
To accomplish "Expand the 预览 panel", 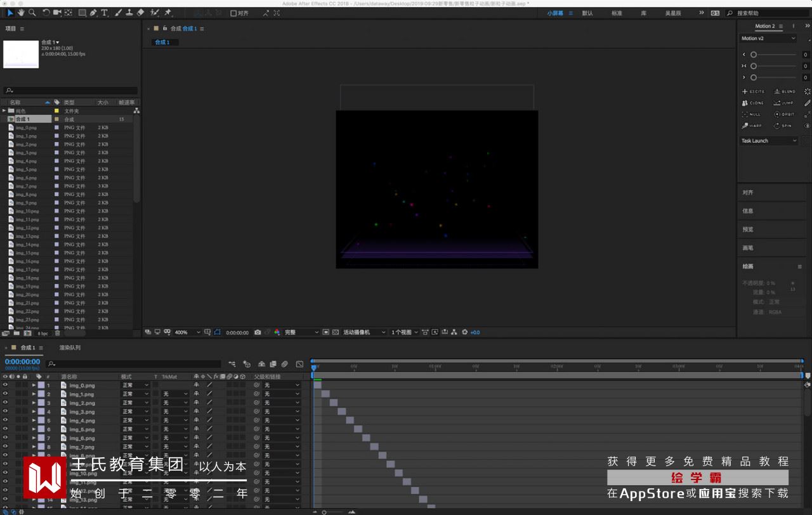I will coord(749,230).
